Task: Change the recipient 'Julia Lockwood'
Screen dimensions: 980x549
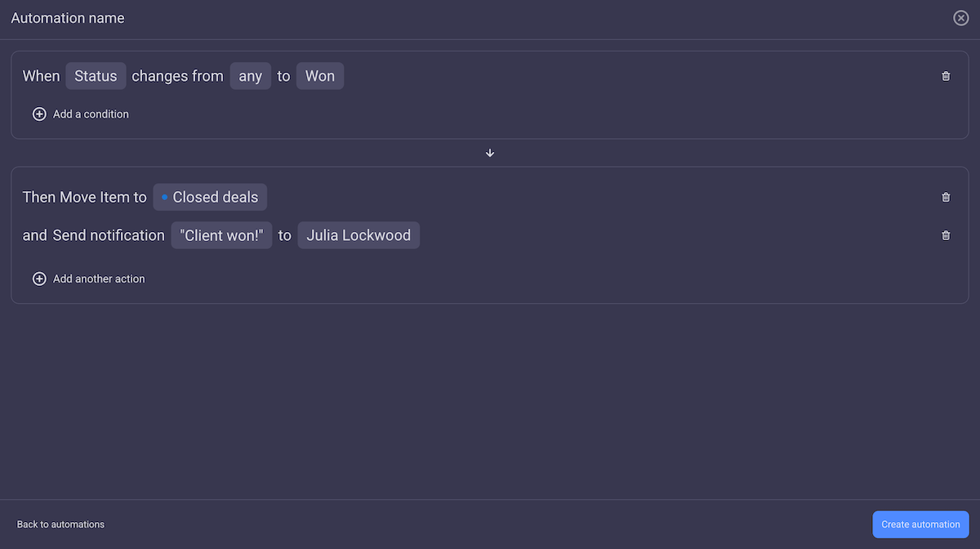Action: pos(358,234)
